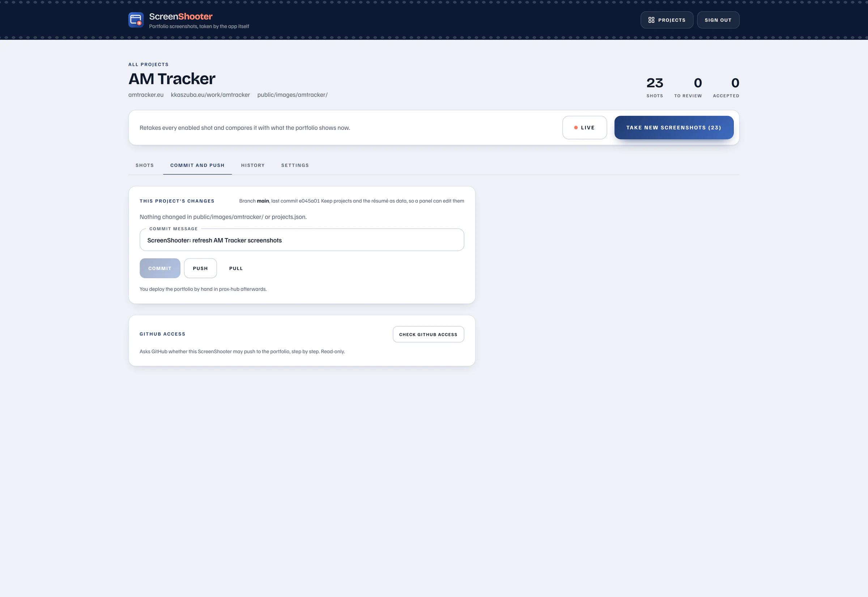Click 'This project's changes' heading

177,201
